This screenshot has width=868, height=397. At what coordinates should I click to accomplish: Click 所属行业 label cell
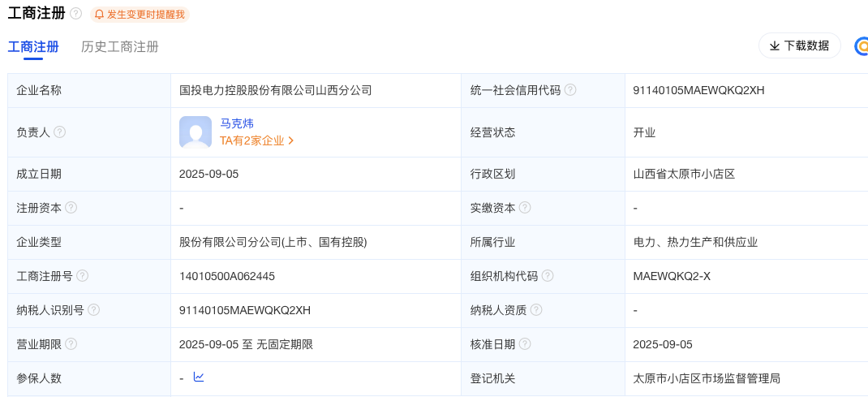[543, 242]
